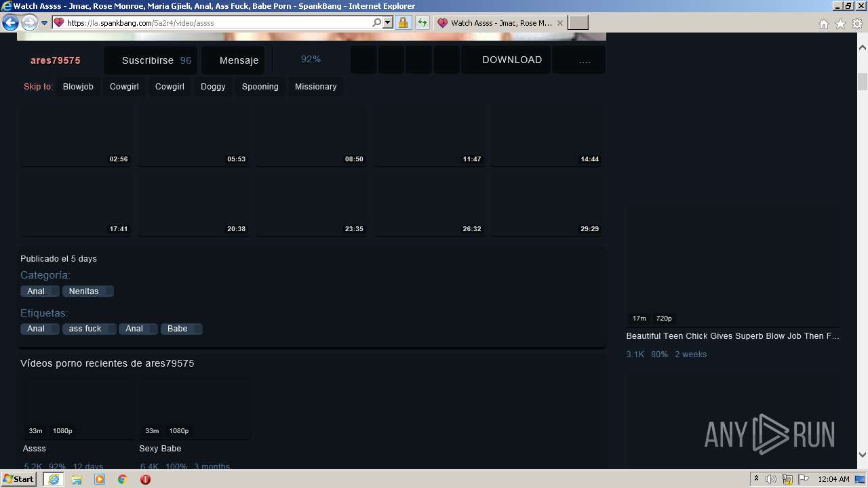Open the Action Center flag icon
Viewport: 868px width, 488px height.
pyautogui.click(x=804, y=479)
